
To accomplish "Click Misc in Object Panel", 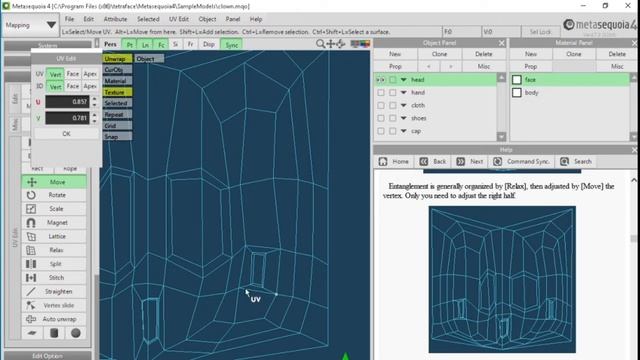I will 484,67.
